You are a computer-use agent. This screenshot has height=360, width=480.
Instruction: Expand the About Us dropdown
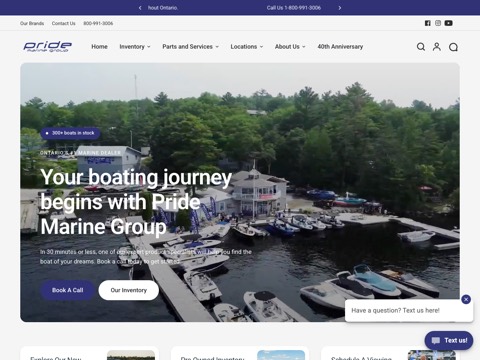(x=290, y=47)
